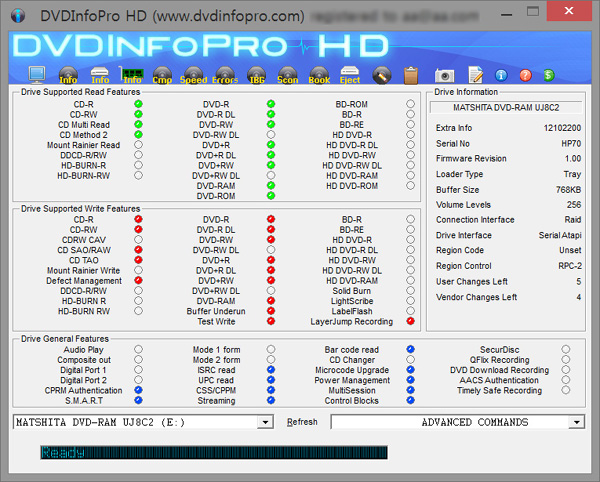Screen dimensions: 600x482
Task: Click the red help question mark icon
Action: (525, 75)
